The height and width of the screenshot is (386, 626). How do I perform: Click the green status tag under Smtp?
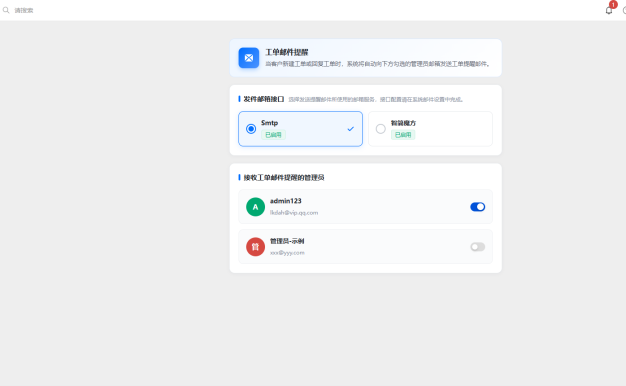coord(273,135)
